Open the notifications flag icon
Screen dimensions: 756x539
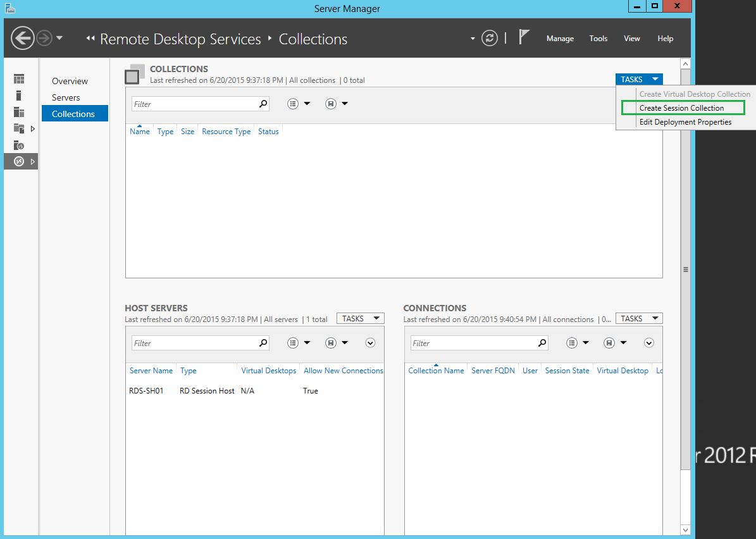click(524, 36)
